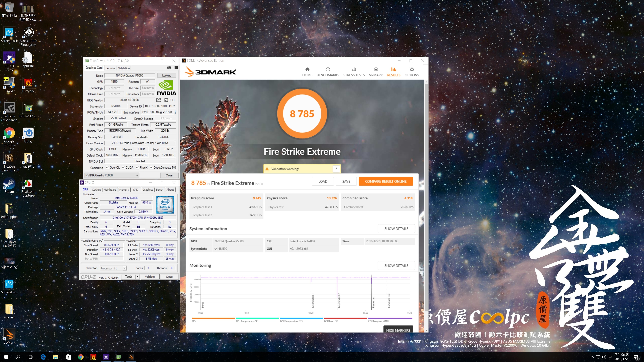
Task: Click the BIOS export share icon
Action: [x=159, y=100]
